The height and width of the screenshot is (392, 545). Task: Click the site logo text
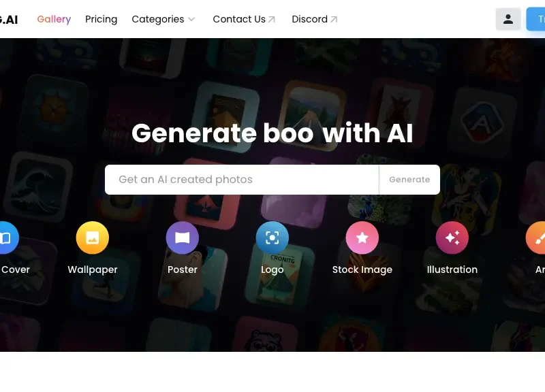click(8, 20)
